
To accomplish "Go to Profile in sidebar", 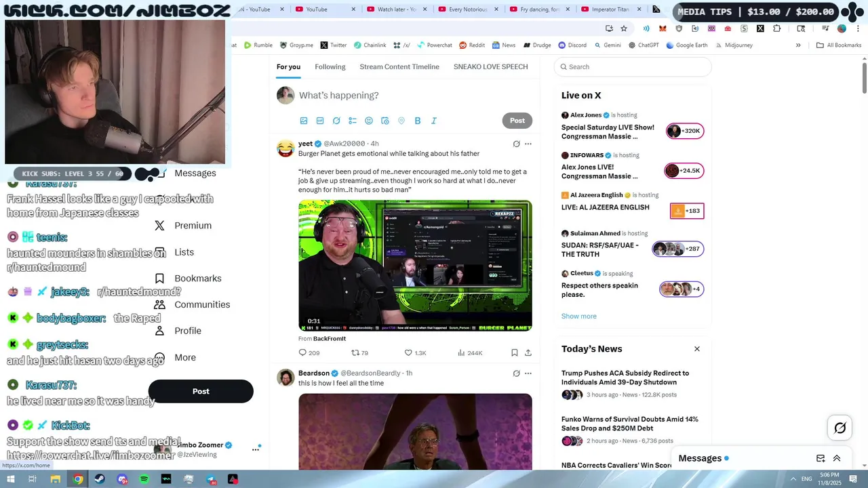I will coord(178,331).
